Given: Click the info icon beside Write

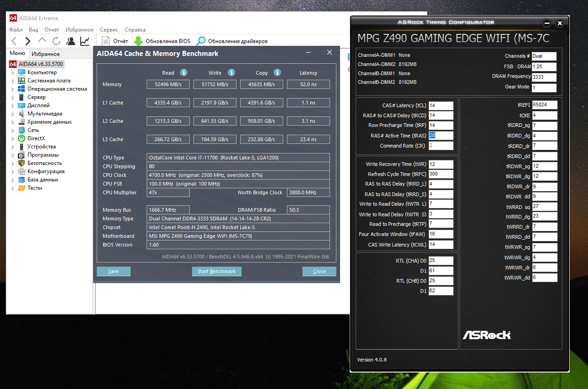Looking at the screenshot, I should click(231, 72).
